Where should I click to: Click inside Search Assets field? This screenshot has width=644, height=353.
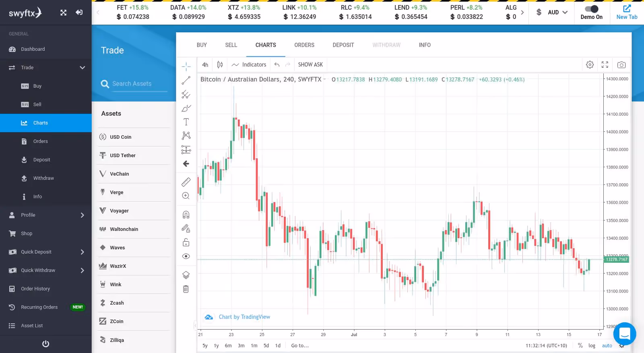click(139, 84)
